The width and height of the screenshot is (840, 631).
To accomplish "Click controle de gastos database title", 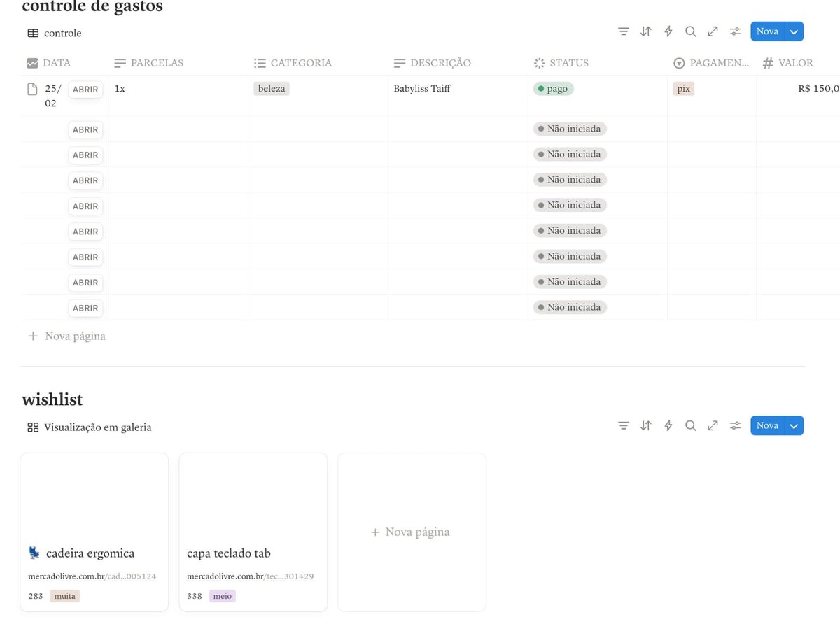I will (92, 7).
